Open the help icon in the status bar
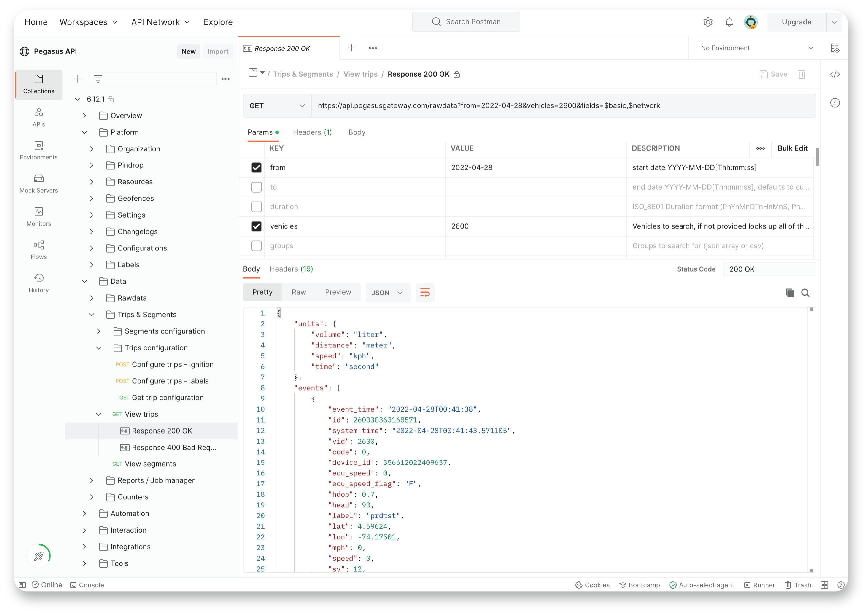Image resolution: width=868 pixels, height=615 pixels. click(841, 585)
